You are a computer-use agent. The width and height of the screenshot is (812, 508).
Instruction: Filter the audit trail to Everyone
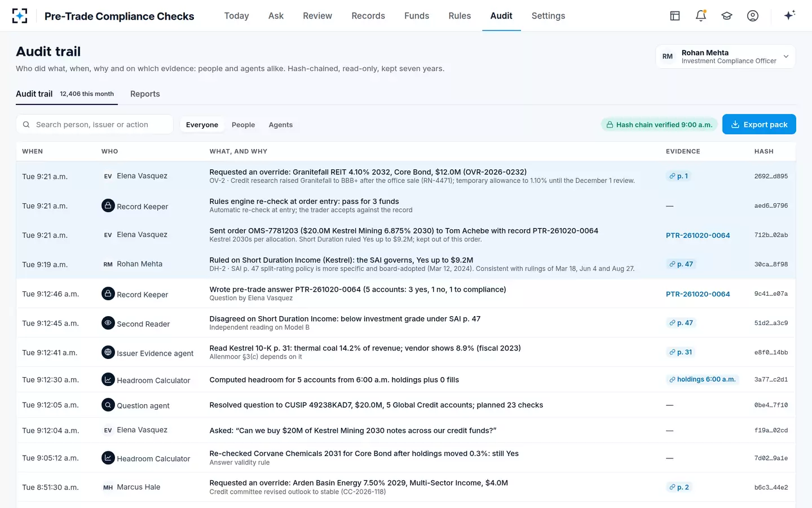click(x=202, y=125)
